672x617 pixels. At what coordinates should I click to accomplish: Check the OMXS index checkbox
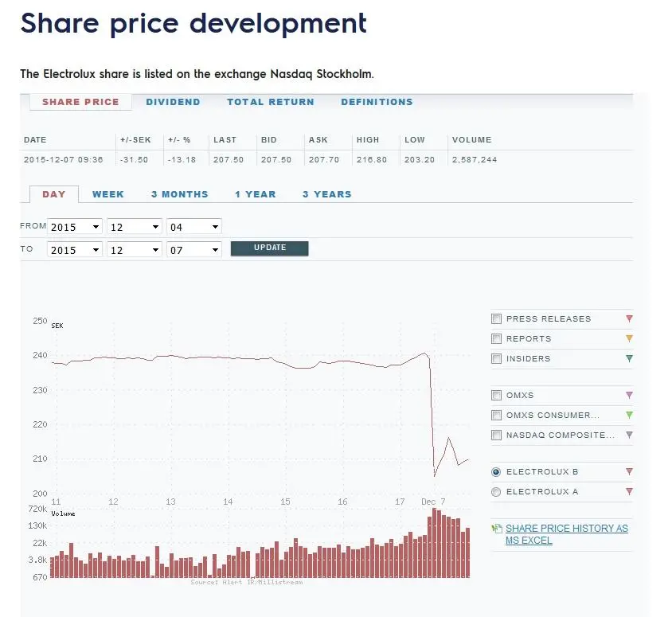(x=496, y=395)
